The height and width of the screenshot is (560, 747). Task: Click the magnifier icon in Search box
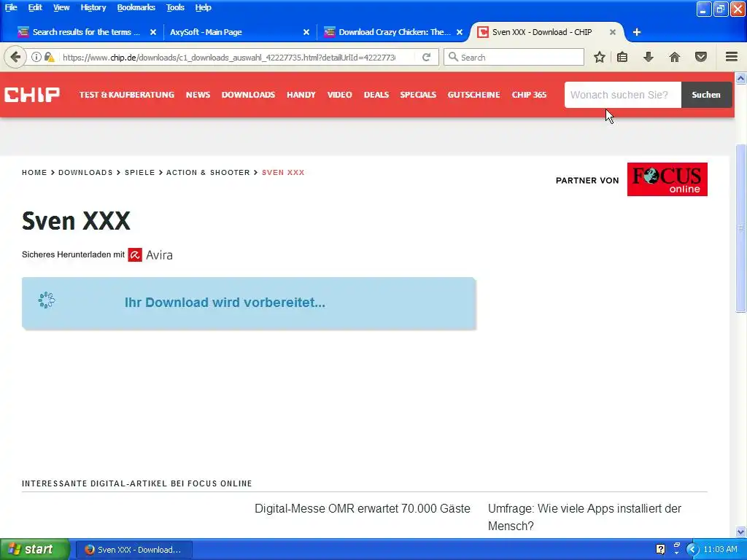tap(453, 57)
